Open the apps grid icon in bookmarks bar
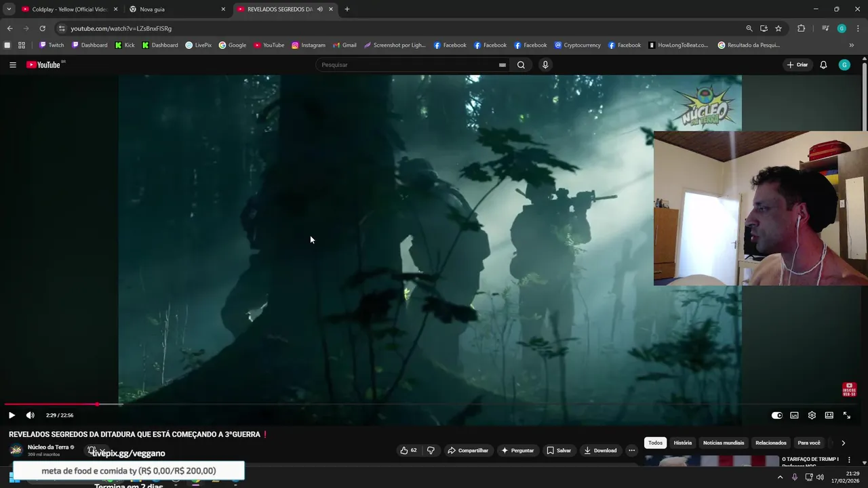The width and height of the screenshot is (868, 488). (x=22, y=45)
